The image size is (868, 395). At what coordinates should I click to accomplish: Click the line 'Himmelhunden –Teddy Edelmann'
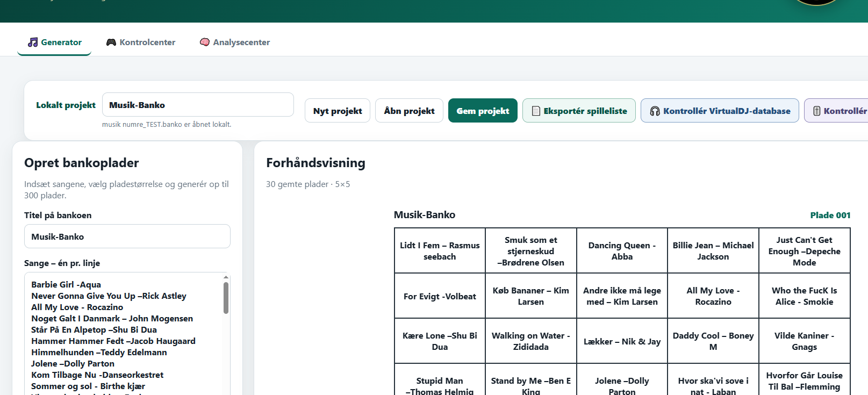[99, 353]
